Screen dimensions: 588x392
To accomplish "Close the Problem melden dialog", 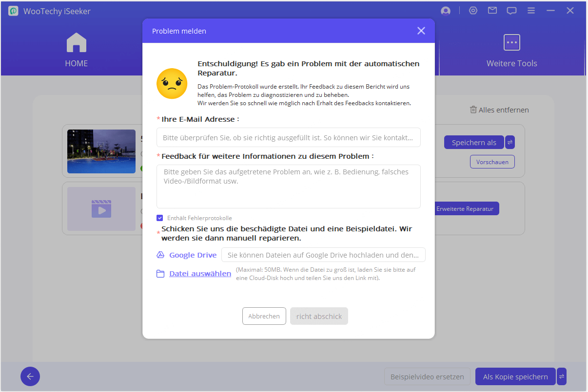I will pyautogui.click(x=421, y=31).
